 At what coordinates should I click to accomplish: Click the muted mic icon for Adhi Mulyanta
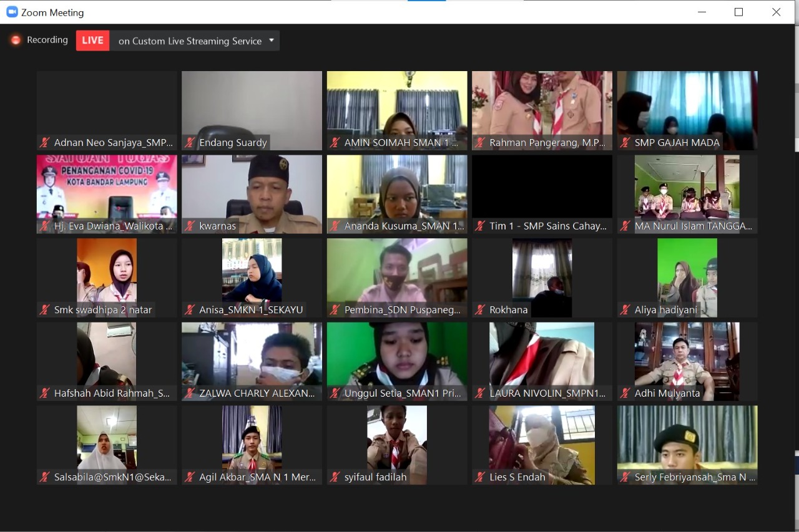click(625, 394)
